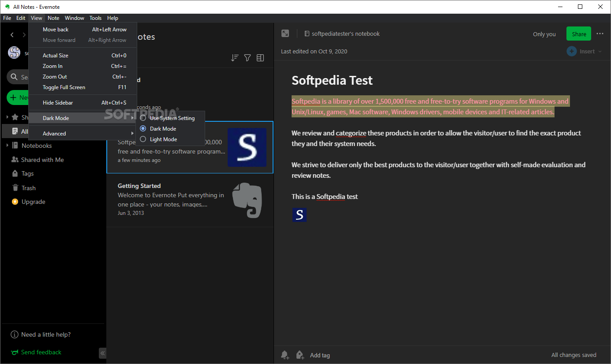Click the note list view layout icon
The width and height of the screenshot is (611, 364).
tap(260, 58)
